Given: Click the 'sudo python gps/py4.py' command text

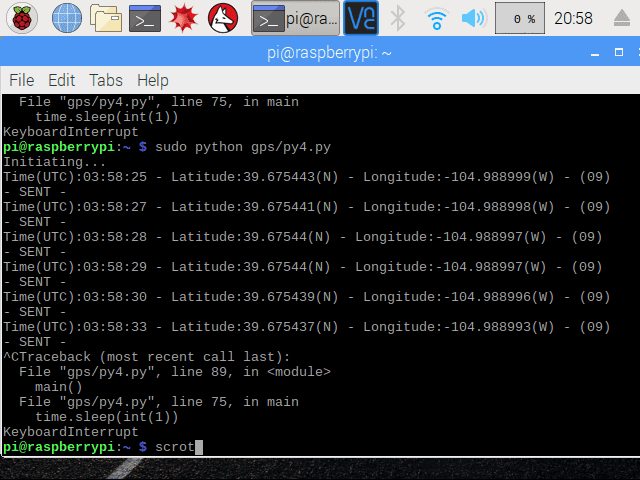Looking at the screenshot, I should point(243,147).
